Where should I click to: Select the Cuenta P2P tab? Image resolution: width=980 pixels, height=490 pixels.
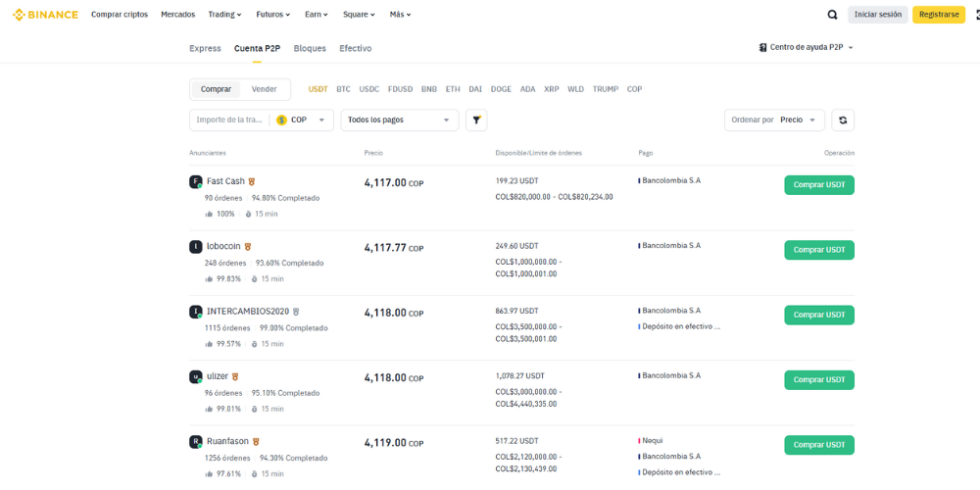[258, 48]
